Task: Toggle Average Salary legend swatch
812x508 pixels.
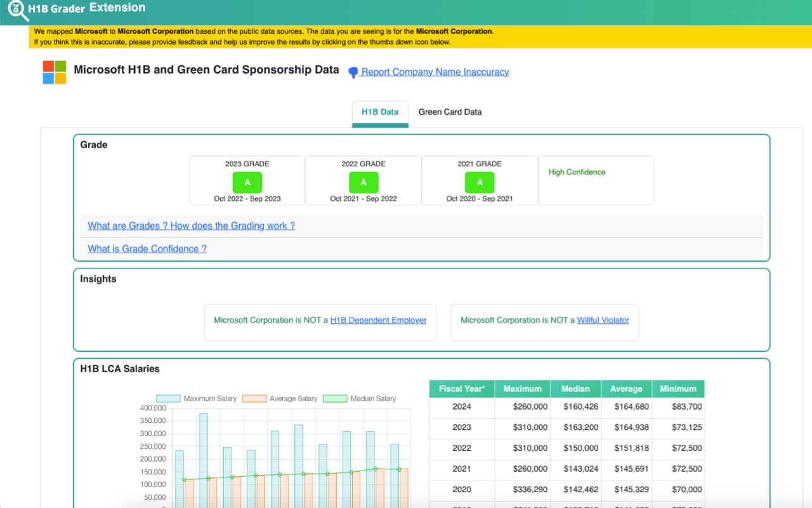Action: [254, 399]
